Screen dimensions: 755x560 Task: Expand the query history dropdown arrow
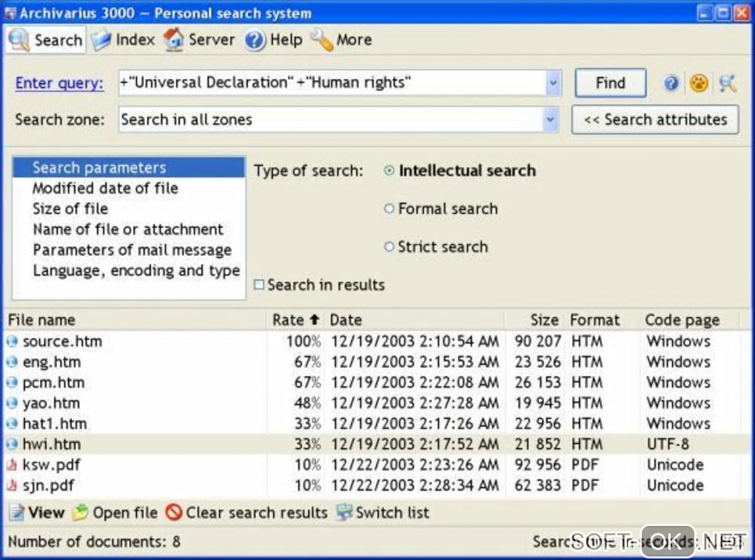pyautogui.click(x=553, y=83)
